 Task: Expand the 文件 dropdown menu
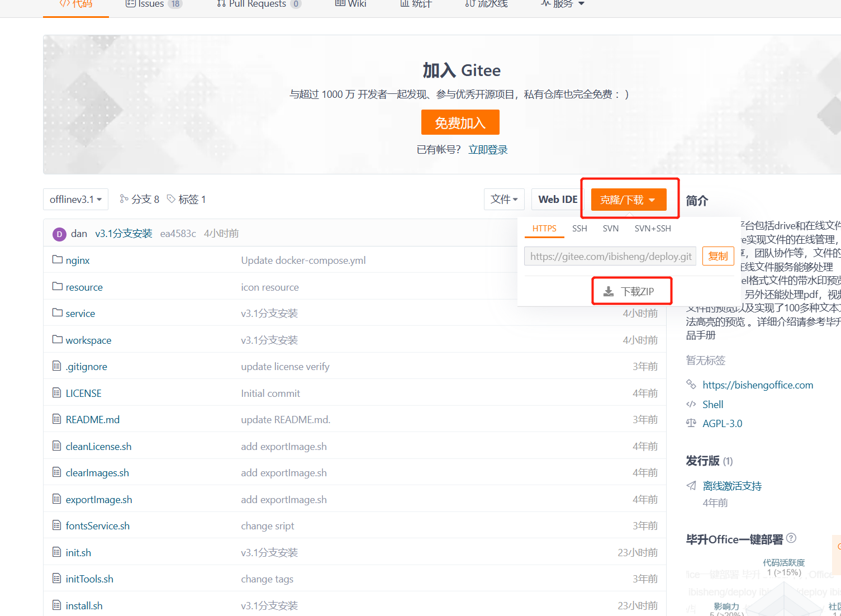pyautogui.click(x=504, y=200)
